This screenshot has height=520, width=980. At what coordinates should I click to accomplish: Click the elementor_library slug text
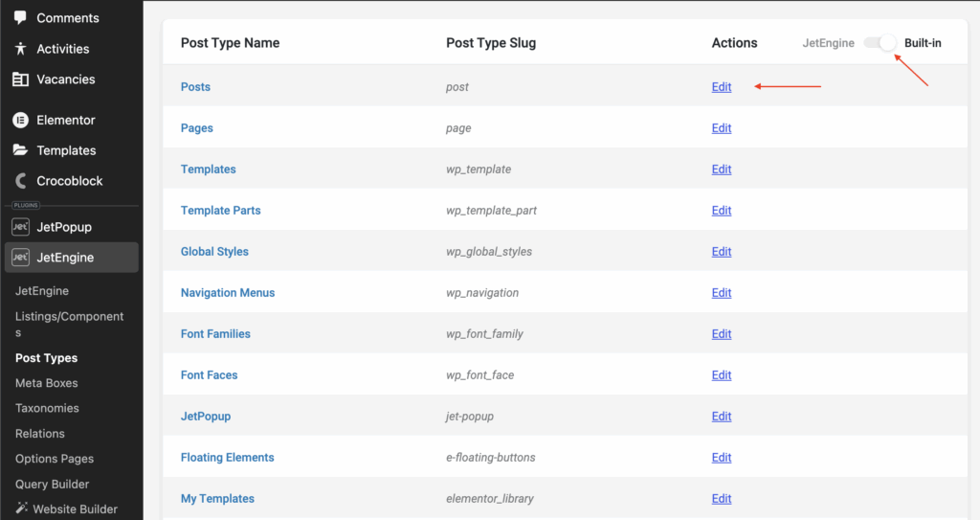[x=490, y=499]
